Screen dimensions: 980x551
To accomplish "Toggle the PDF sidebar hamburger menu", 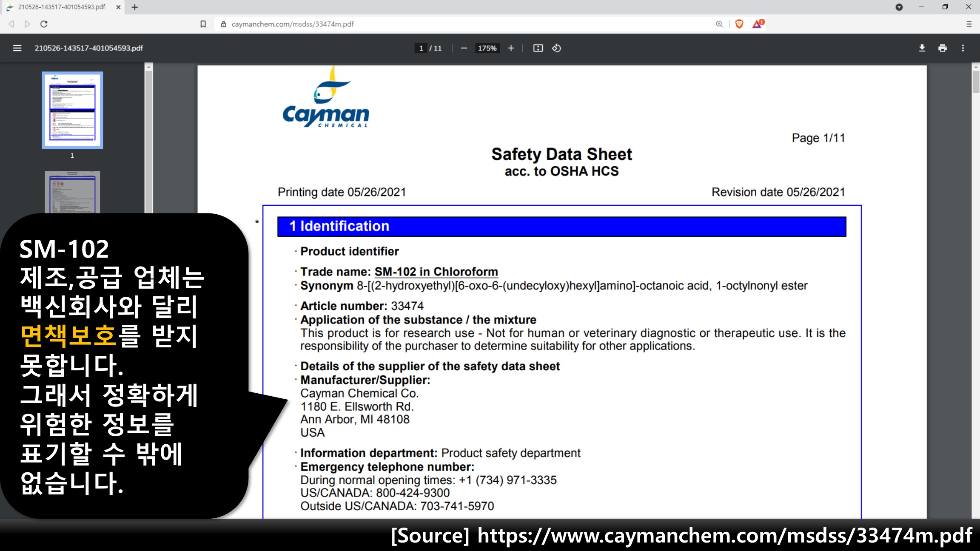I will [17, 48].
